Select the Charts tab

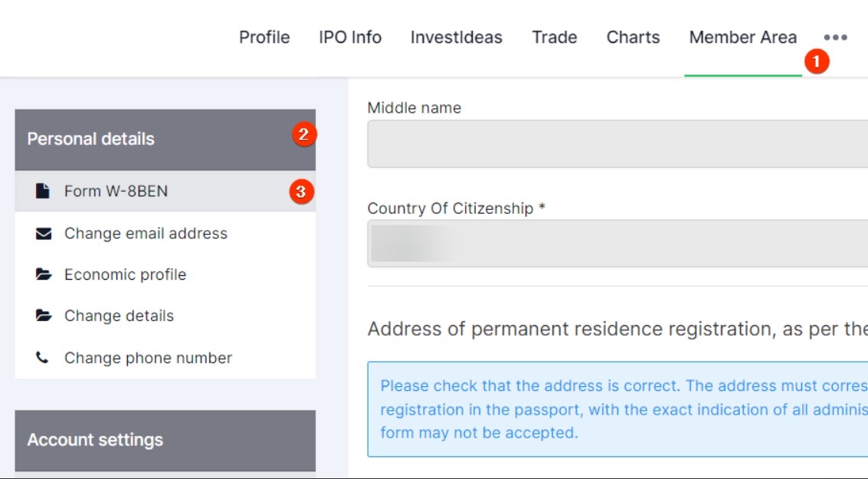click(x=633, y=37)
